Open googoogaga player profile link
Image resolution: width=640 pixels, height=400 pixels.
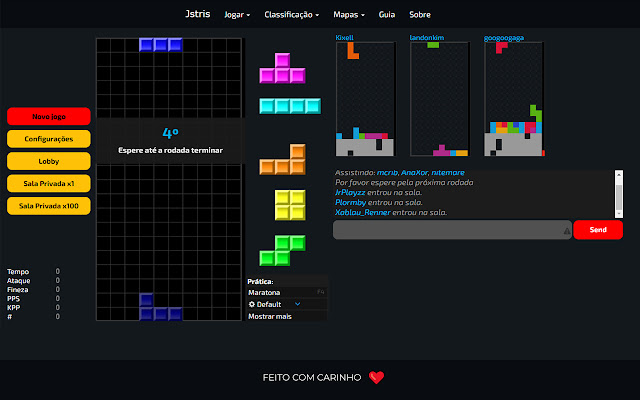click(x=504, y=38)
